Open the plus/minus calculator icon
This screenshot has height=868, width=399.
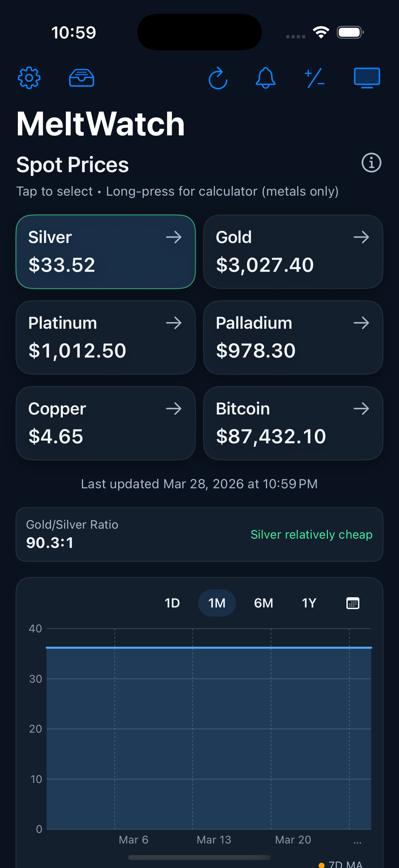tap(315, 78)
